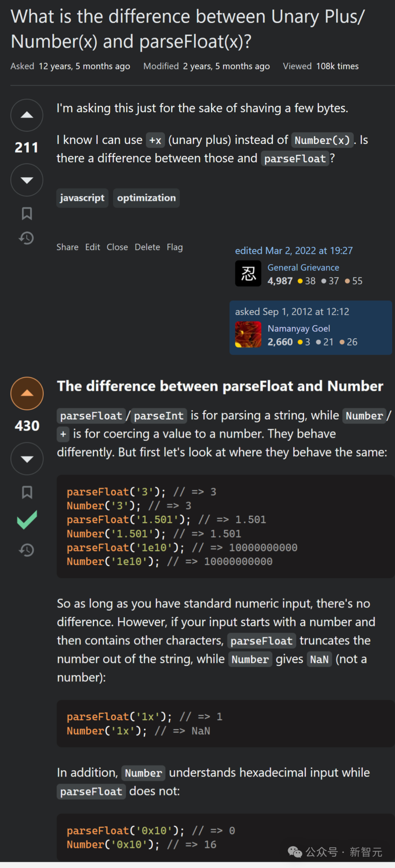Screen dimensions: 395x868
Task: Click Namanyay Goel's avatar thumbnail
Action: pos(248,334)
